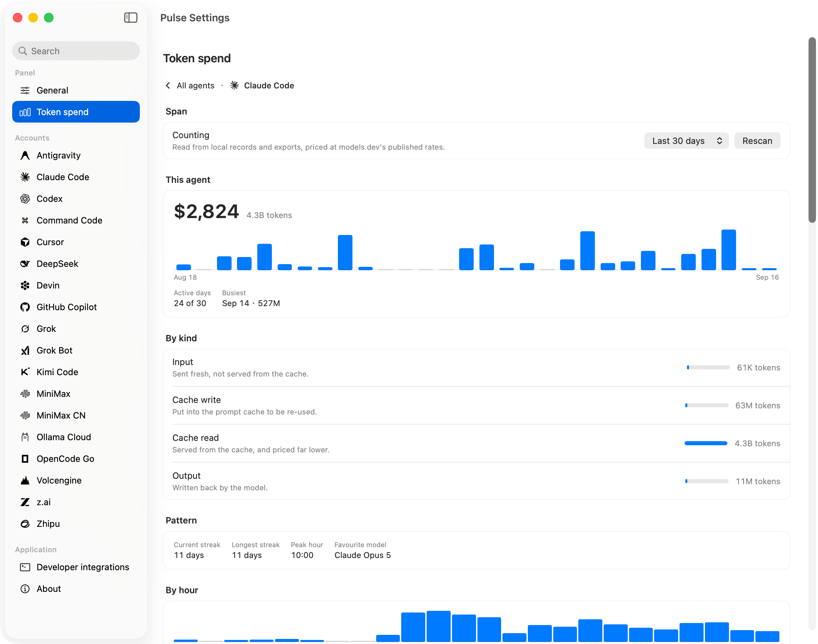This screenshot has height=644, width=818.
Task: Open the DeepSeek account entry
Action: [76, 263]
